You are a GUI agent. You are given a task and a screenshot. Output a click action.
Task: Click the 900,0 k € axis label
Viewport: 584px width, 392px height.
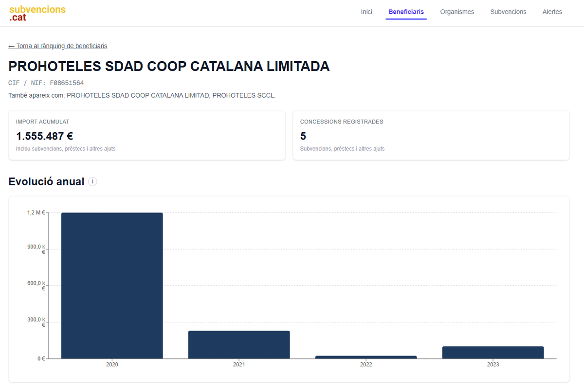[36, 249]
